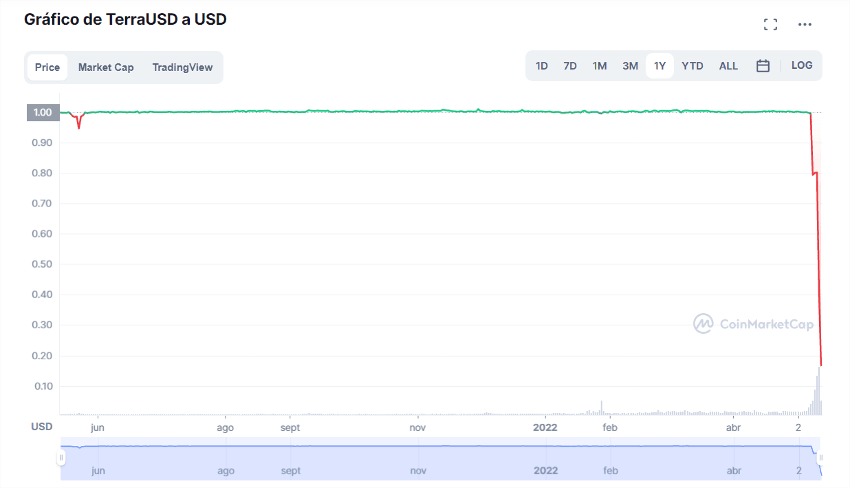Select the 3M time range
Screen dimensions: 850x488
point(630,66)
